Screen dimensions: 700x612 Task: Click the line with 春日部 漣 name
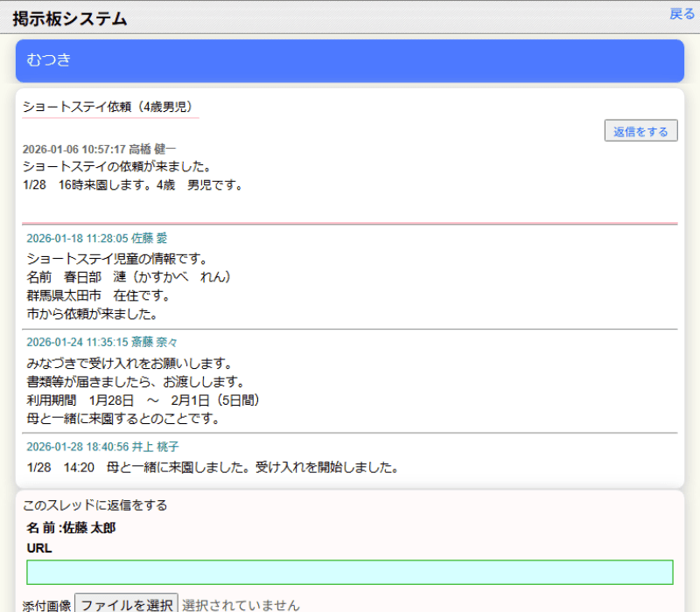pos(129,276)
